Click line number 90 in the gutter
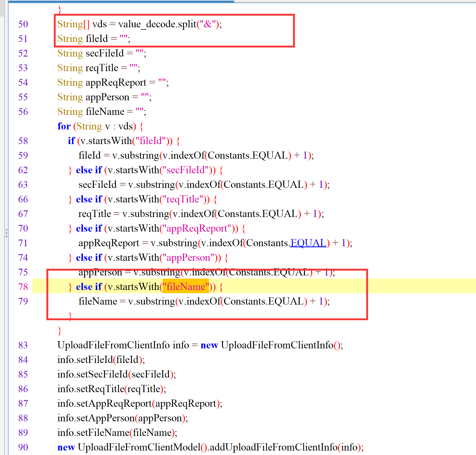476x455 pixels. tap(23, 447)
